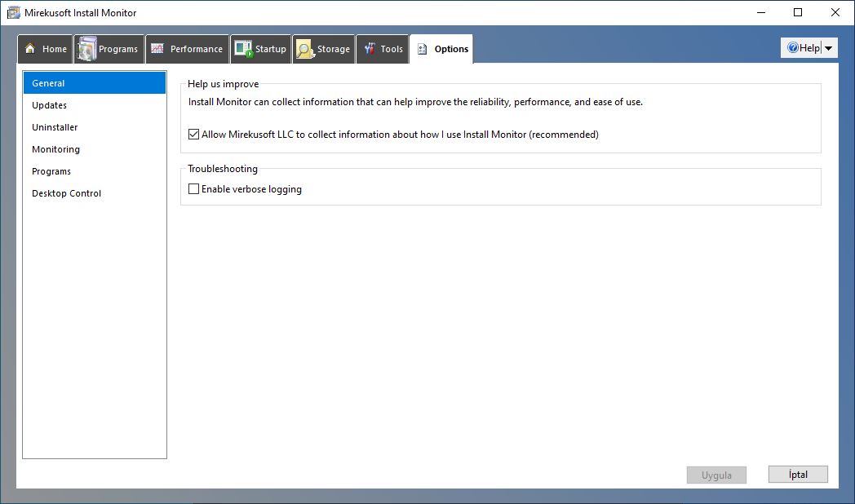Click the 'Troubleshooting' group heading

pos(223,169)
